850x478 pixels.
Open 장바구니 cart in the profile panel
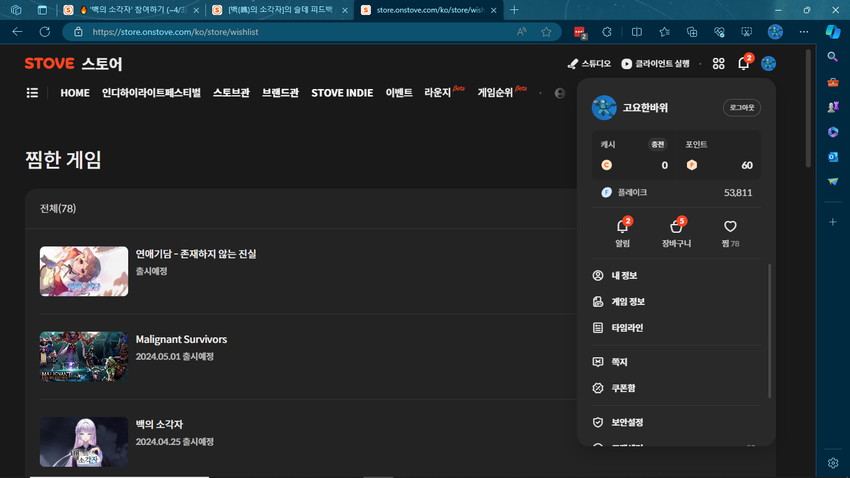676,233
